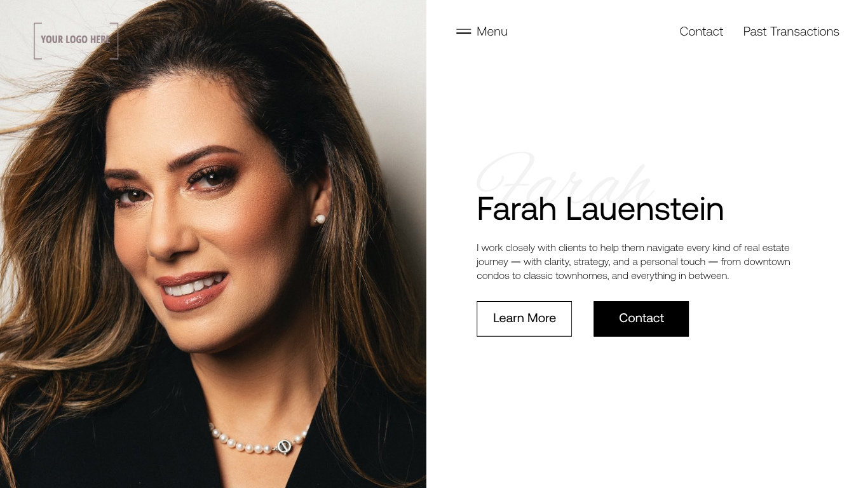Open the hamburger menu icon
868x488 pixels.
pyautogui.click(x=463, y=31)
